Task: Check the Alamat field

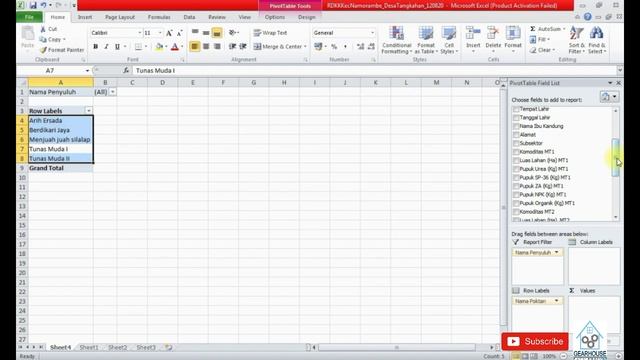Action: [516, 135]
